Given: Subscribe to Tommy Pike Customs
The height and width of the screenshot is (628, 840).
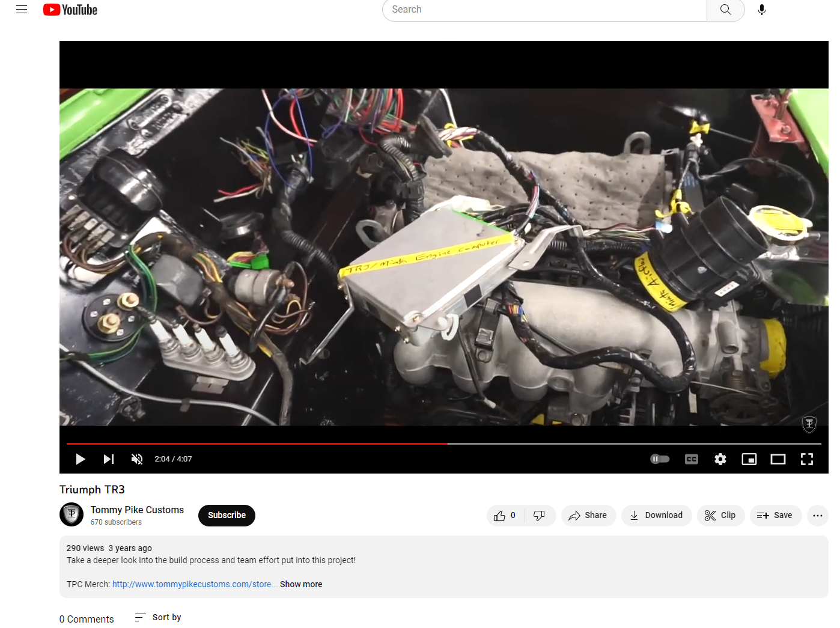Looking at the screenshot, I should coord(227,516).
